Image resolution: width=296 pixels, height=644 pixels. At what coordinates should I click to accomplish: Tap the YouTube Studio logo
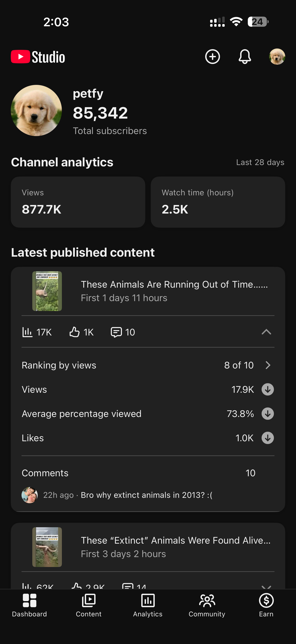[x=38, y=57]
